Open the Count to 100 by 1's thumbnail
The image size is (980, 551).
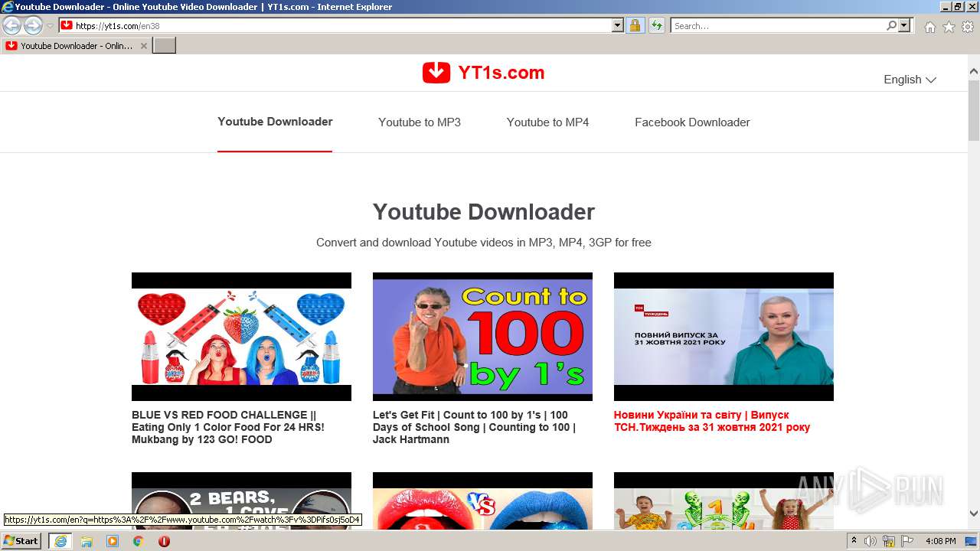[x=482, y=337]
